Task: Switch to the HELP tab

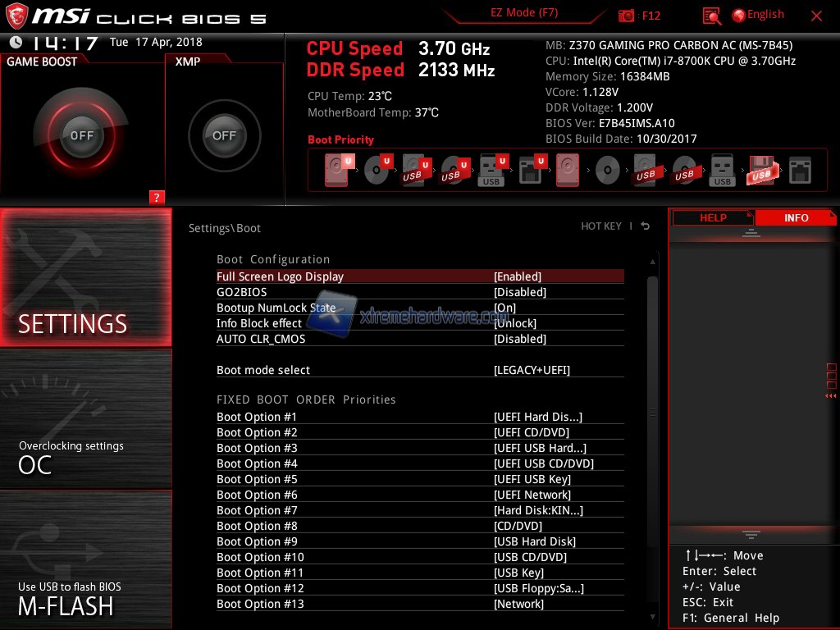Action: (712, 217)
